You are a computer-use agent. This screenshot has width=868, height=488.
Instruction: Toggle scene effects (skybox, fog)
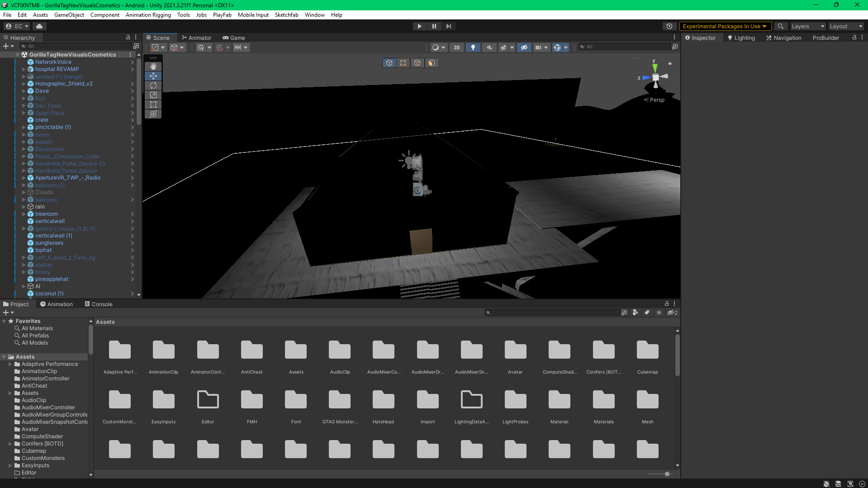click(x=503, y=47)
